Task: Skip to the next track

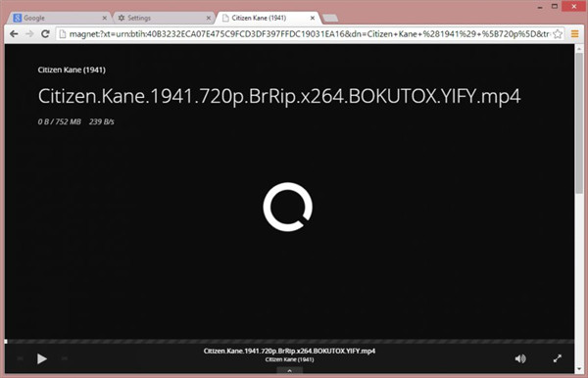Action: click(x=65, y=358)
